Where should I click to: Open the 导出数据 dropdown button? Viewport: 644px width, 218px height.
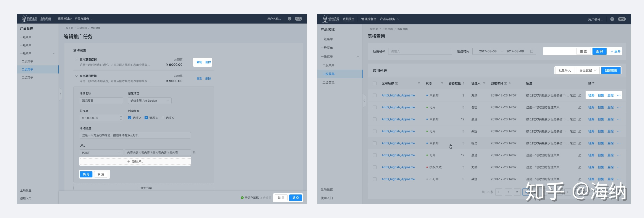pyautogui.click(x=588, y=71)
